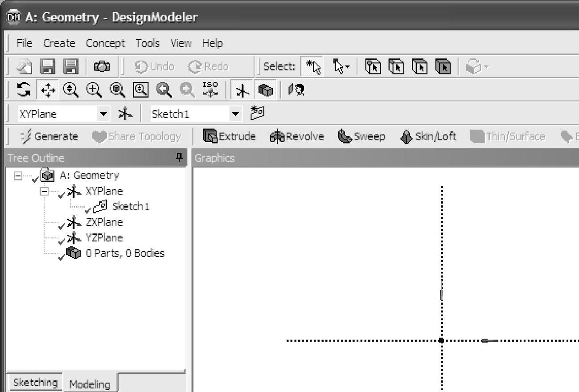Click the Look At Face/Plane/Sketch icon
The image size is (579, 392).
pos(296,90)
